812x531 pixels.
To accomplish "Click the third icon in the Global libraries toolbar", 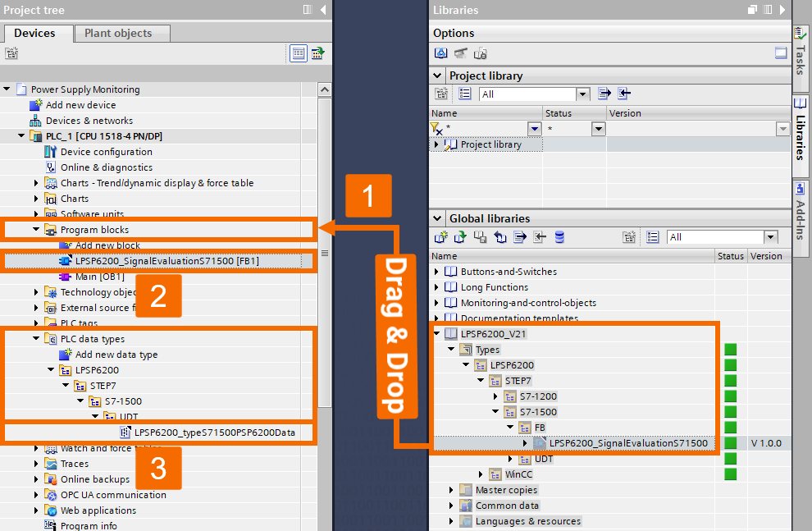I will click(480, 237).
